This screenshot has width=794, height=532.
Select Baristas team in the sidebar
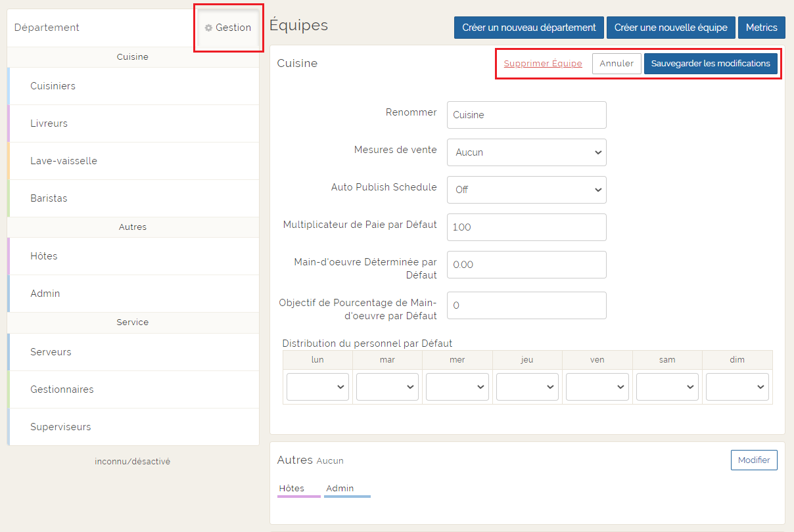(x=49, y=198)
